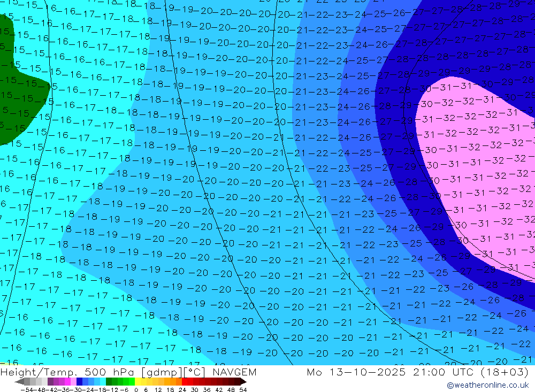Viewport: 535px width, 392px height.
Task: Pick the dark navy blue legend swatch
Action: 79,381
